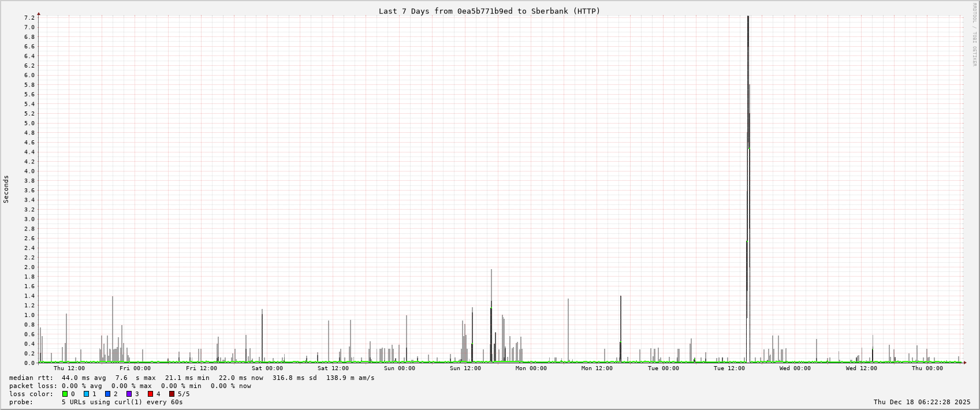
Task: Click the 'Sat 00:00' x-axis label
Action: (x=267, y=368)
